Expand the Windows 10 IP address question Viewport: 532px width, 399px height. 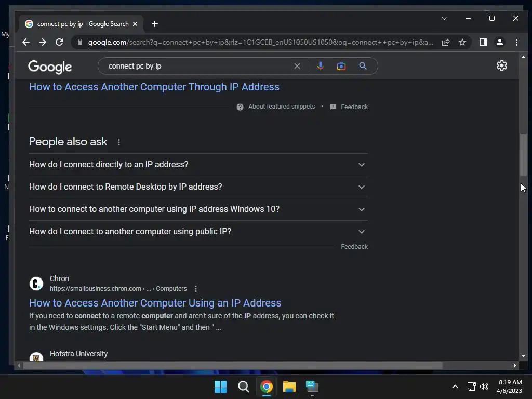coord(198,209)
